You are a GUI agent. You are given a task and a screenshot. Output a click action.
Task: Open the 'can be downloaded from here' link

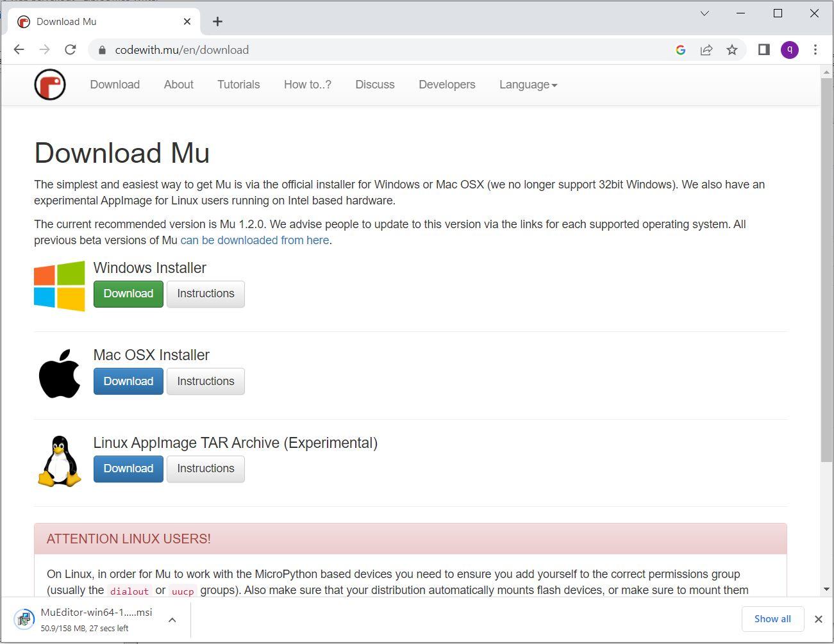254,240
